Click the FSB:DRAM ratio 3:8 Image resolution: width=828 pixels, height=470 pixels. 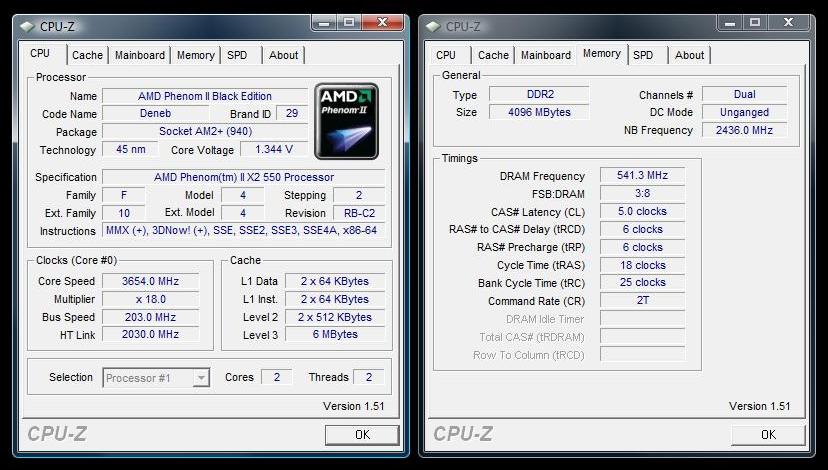(643, 193)
